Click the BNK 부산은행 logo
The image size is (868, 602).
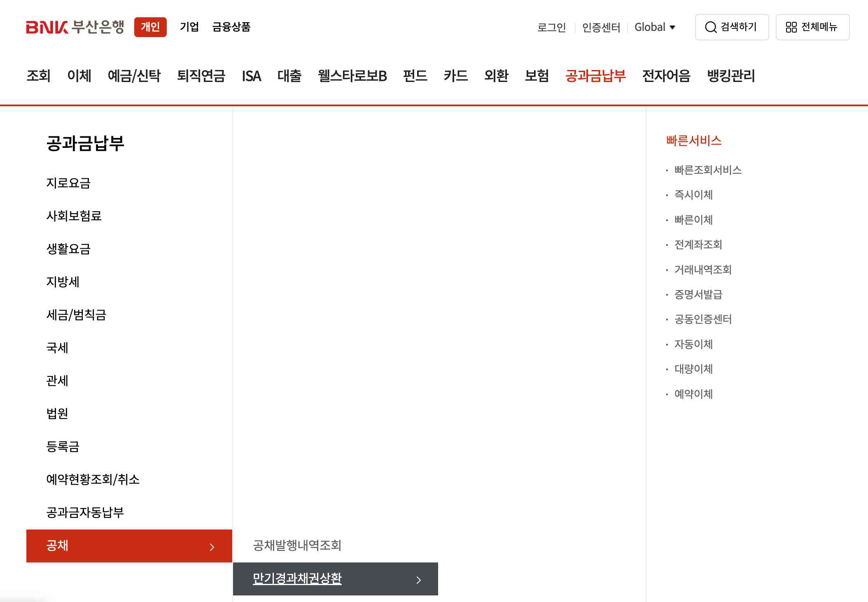76,26
